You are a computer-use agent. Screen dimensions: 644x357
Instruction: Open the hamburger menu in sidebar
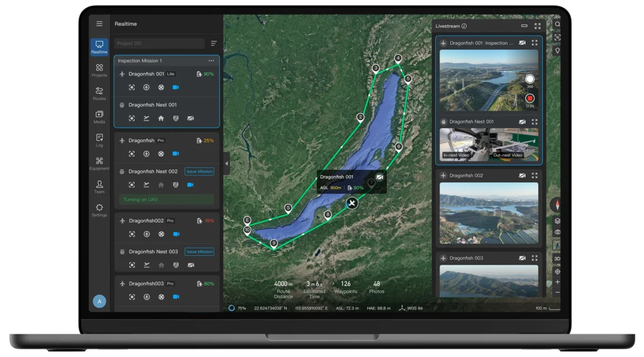coord(99,24)
